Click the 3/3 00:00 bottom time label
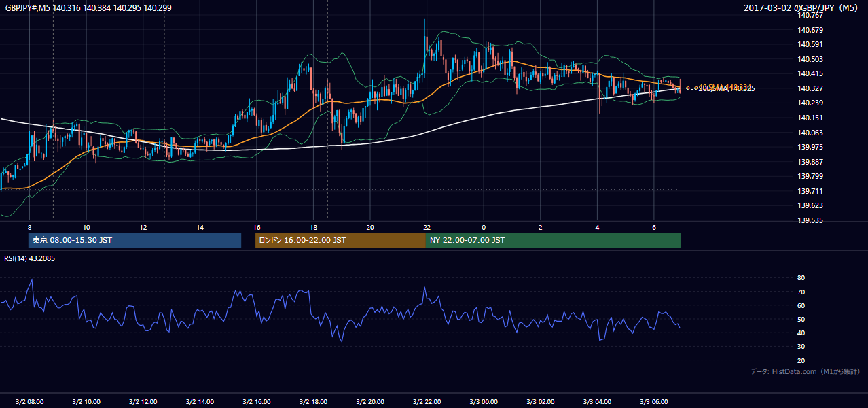 tap(484, 402)
